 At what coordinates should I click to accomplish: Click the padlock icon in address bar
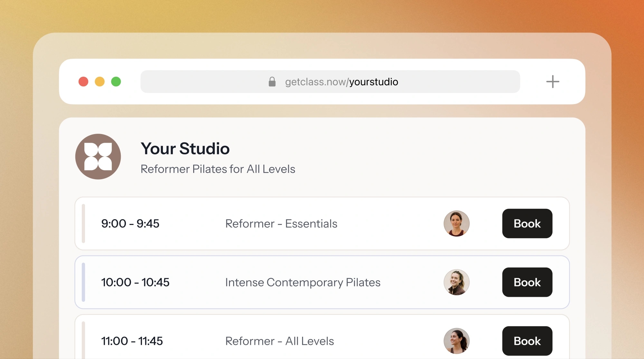point(272,82)
